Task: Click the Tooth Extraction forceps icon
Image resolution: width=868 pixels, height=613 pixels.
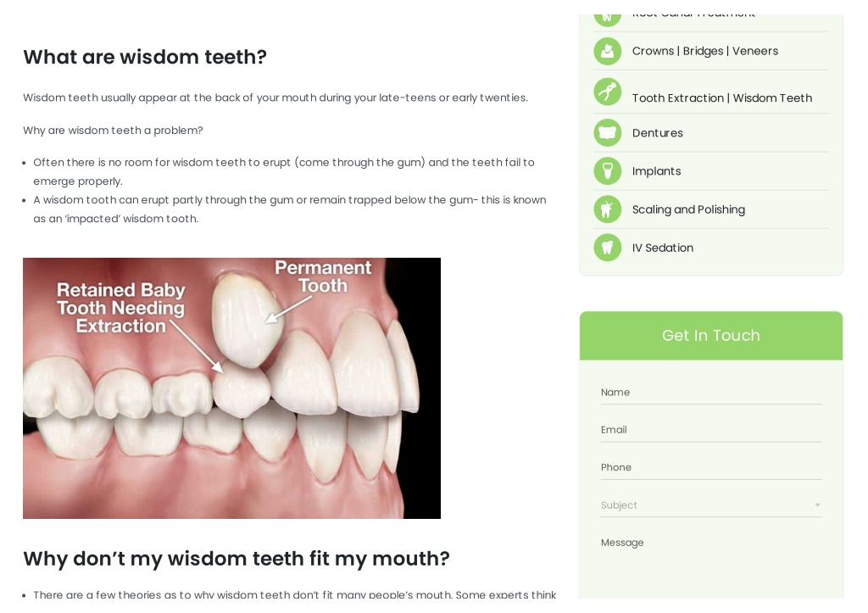Action: pos(607,92)
